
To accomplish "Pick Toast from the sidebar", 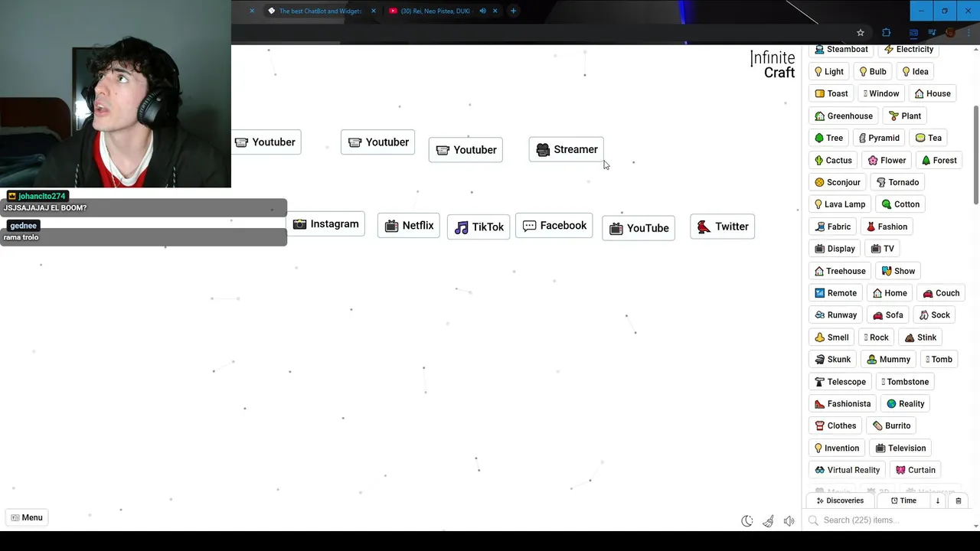I will click(831, 93).
